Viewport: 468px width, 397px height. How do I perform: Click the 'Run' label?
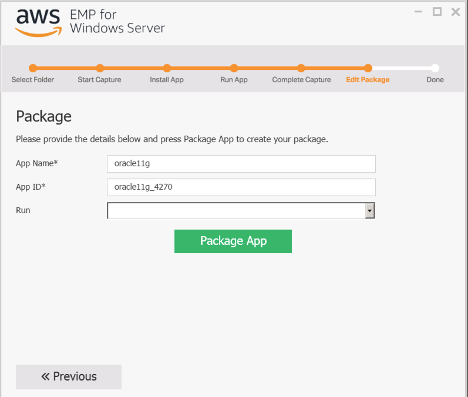pos(23,210)
